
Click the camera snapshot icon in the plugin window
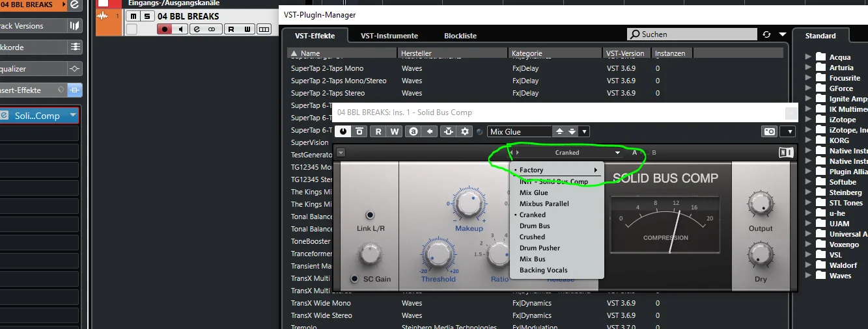pyautogui.click(x=770, y=131)
